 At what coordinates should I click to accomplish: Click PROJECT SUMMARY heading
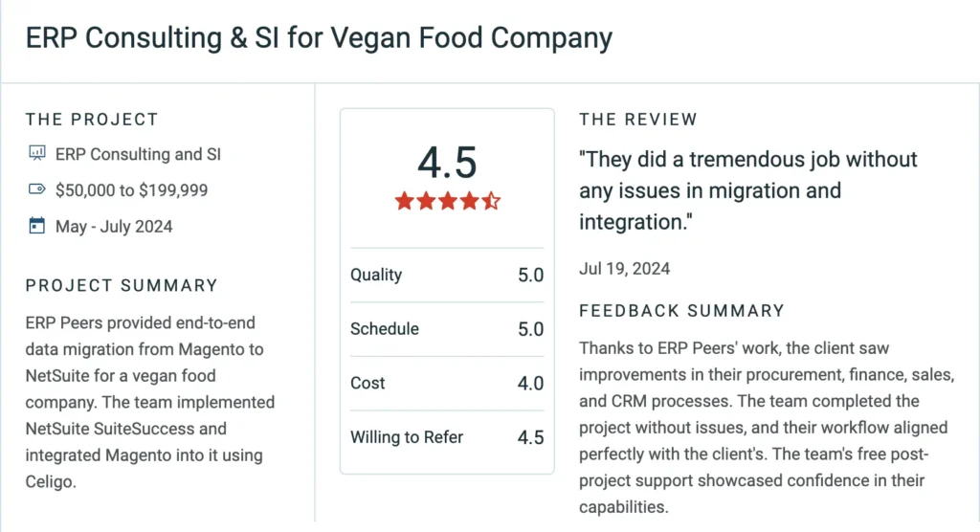point(122,285)
